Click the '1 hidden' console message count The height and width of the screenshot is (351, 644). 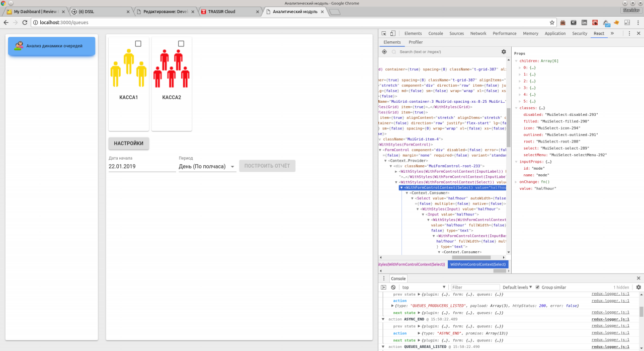click(621, 287)
